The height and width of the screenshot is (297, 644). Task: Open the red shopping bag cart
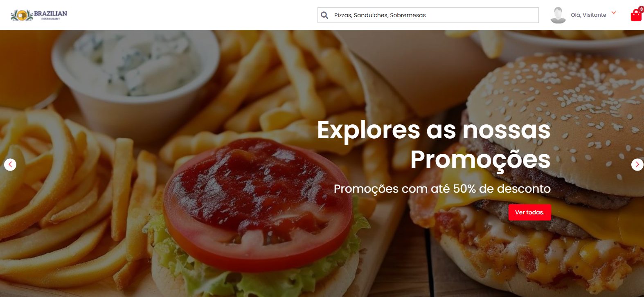(636, 16)
